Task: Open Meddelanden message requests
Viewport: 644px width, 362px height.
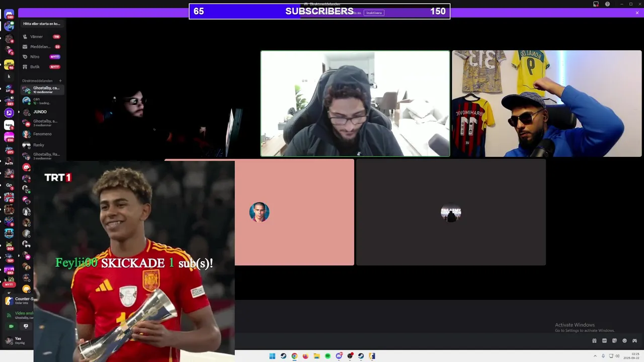Action: click(42, 47)
